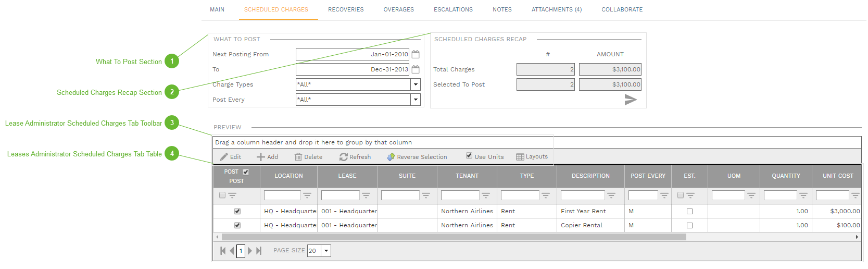Click Refresh in the toolbar
868x269 pixels.
point(355,157)
